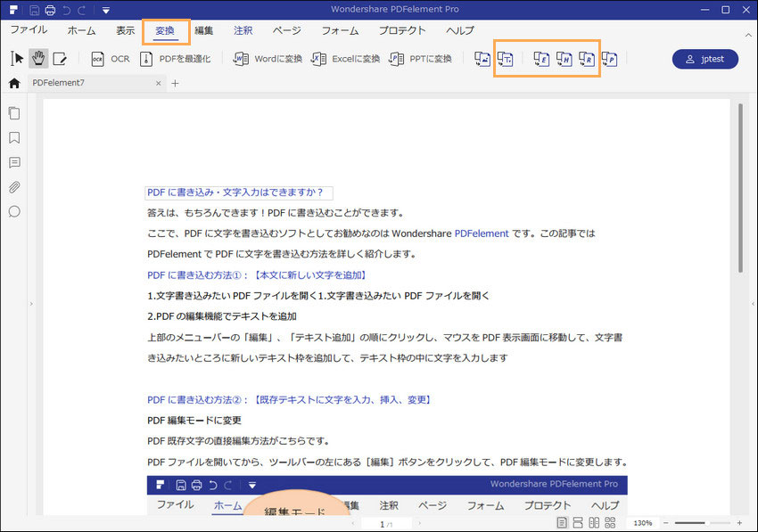Run OCR on the document
This screenshot has height=532, width=758.
[111, 59]
